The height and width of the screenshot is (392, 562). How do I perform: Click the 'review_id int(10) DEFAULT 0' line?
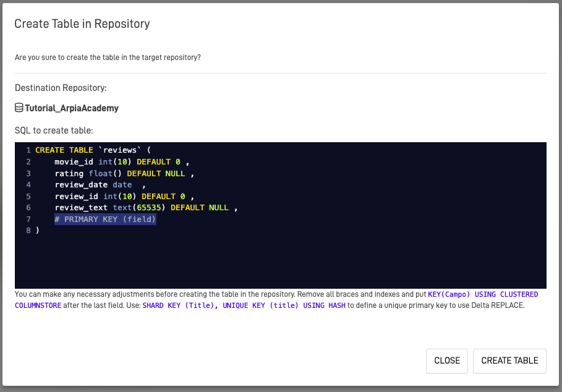[x=124, y=197]
